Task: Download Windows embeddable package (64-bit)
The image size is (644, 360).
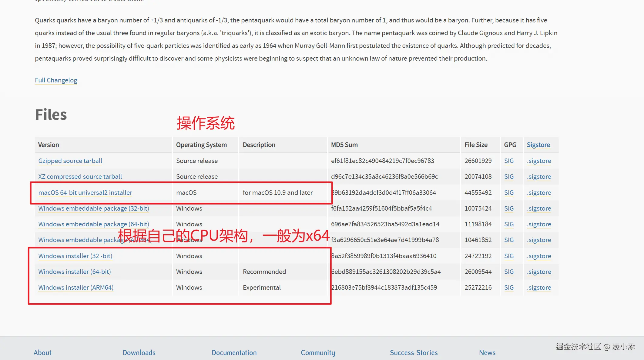Action: coord(93,224)
